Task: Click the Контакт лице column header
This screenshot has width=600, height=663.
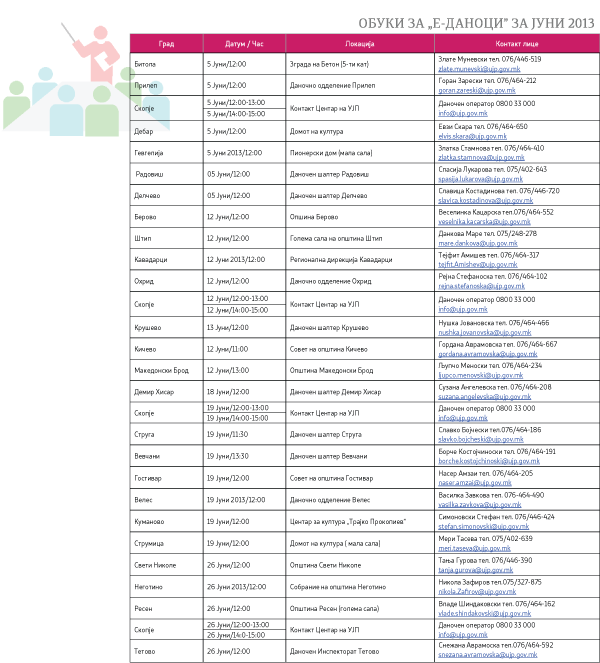Action: pos(516,44)
